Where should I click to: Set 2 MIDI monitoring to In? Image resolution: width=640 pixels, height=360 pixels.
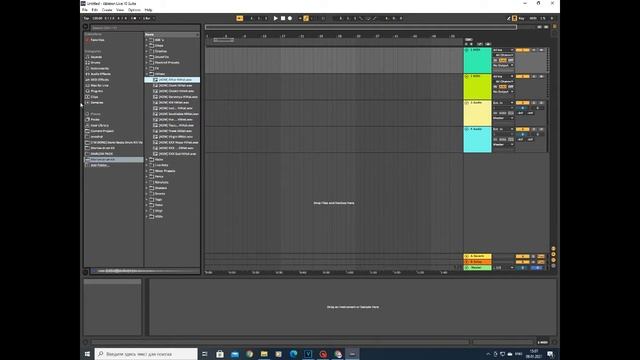click(496, 87)
